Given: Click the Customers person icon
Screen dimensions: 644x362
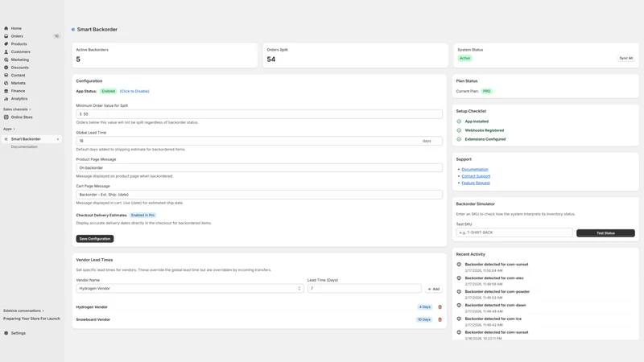Looking at the screenshot, I should coord(6,51).
